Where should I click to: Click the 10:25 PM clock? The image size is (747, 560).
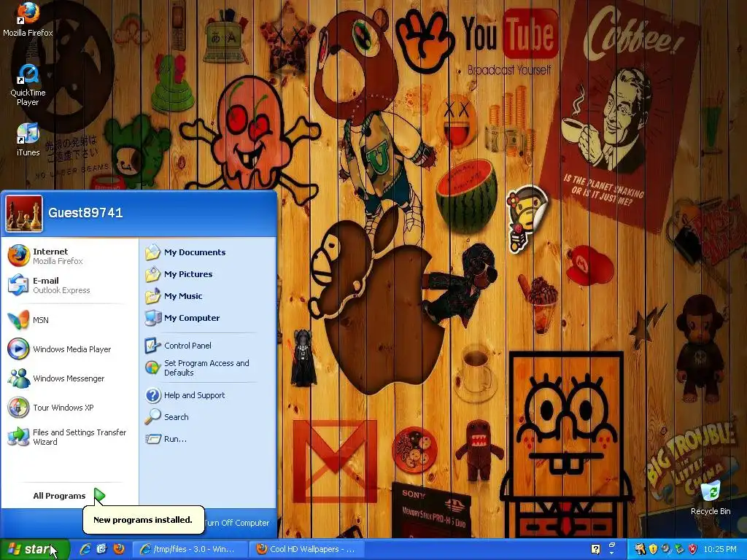[720, 549]
